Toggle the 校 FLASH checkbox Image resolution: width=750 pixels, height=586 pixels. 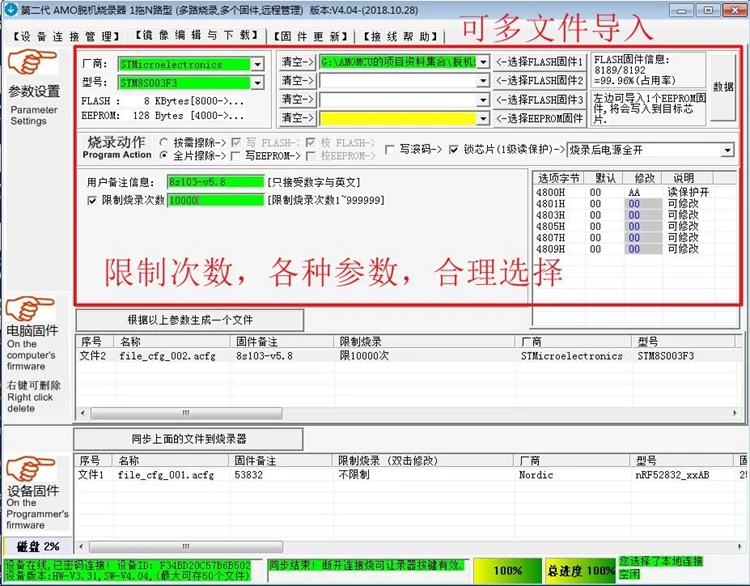click(310, 143)
